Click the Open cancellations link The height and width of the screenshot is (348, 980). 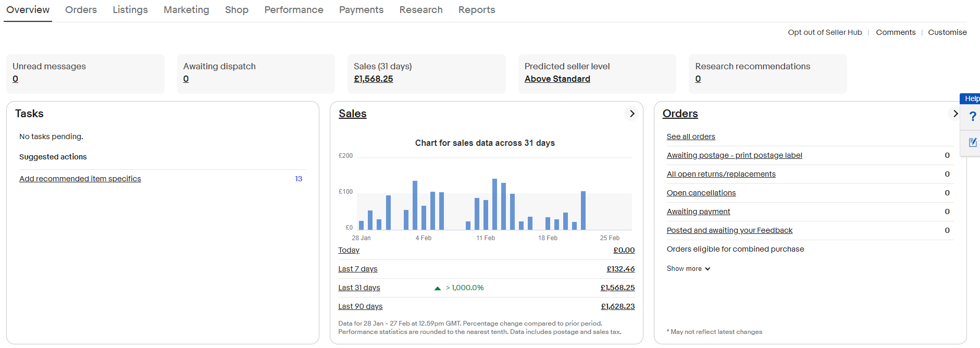(x=701, y=193)
